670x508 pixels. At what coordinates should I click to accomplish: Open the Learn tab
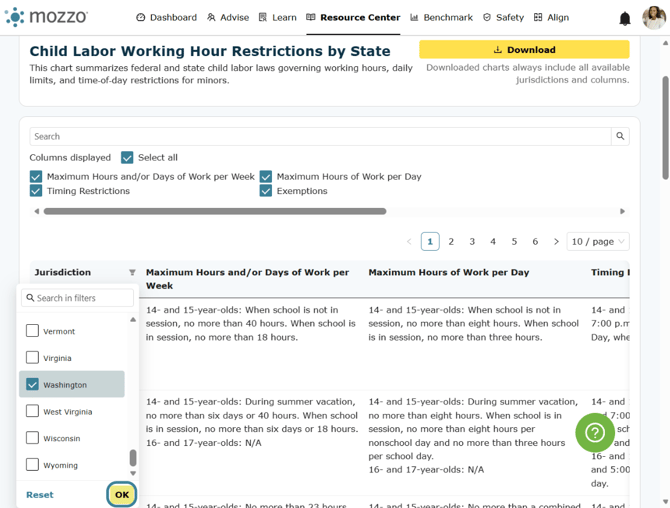pyautogui.click(x=278, y=18)
